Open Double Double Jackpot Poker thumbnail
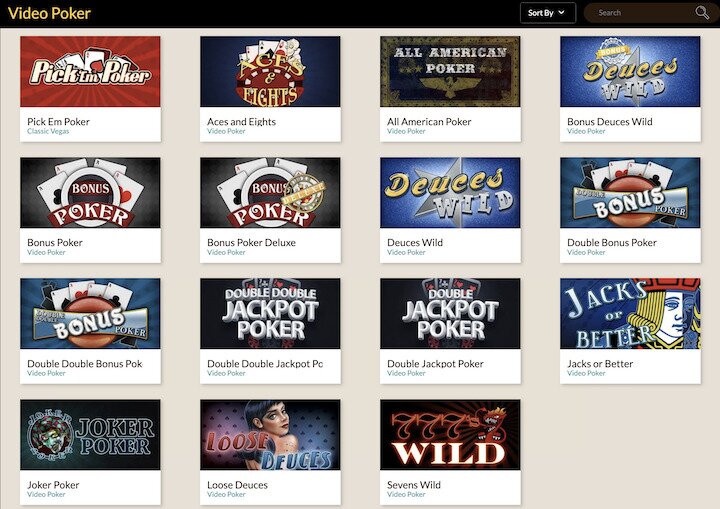The image size is (720, 509). pos(270,313)
